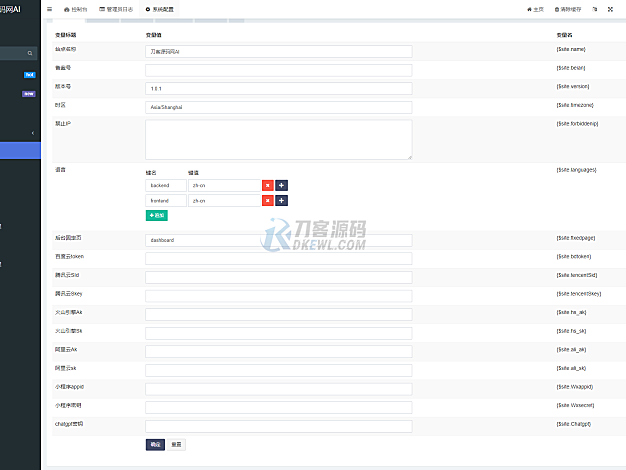This screenshot has height=470, width=626.
Task: Click the fixed page input showing dashboard
Action: tap(279, 240)
